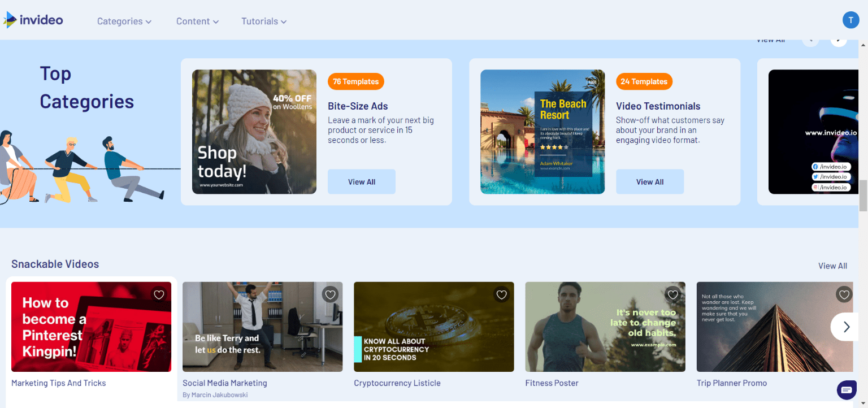Click the "Social Media Marketing" title
This screenshot has width=868, height=408.
tap(225, 383)
